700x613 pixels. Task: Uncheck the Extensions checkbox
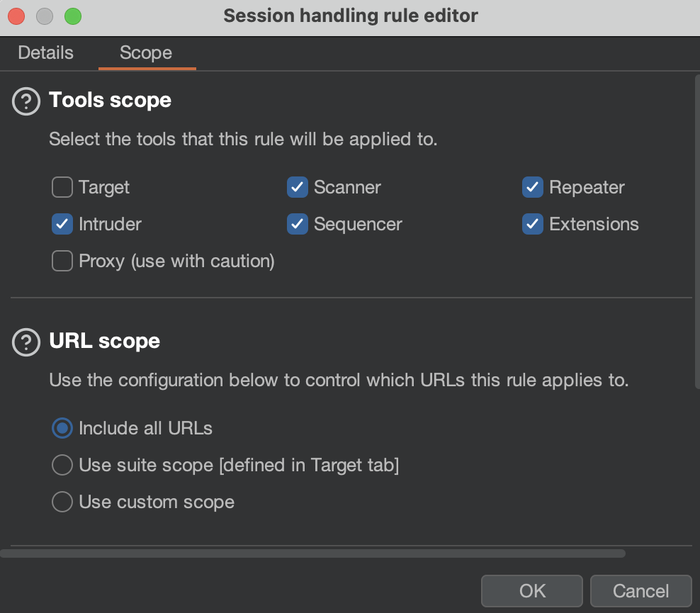point(533,225)
